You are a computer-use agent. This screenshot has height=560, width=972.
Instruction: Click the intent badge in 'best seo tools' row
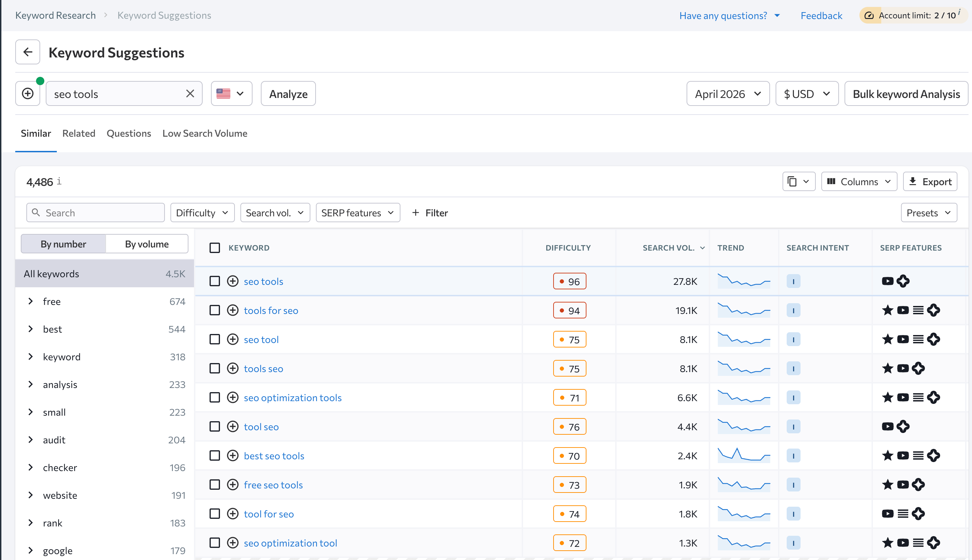click(793, 456)
